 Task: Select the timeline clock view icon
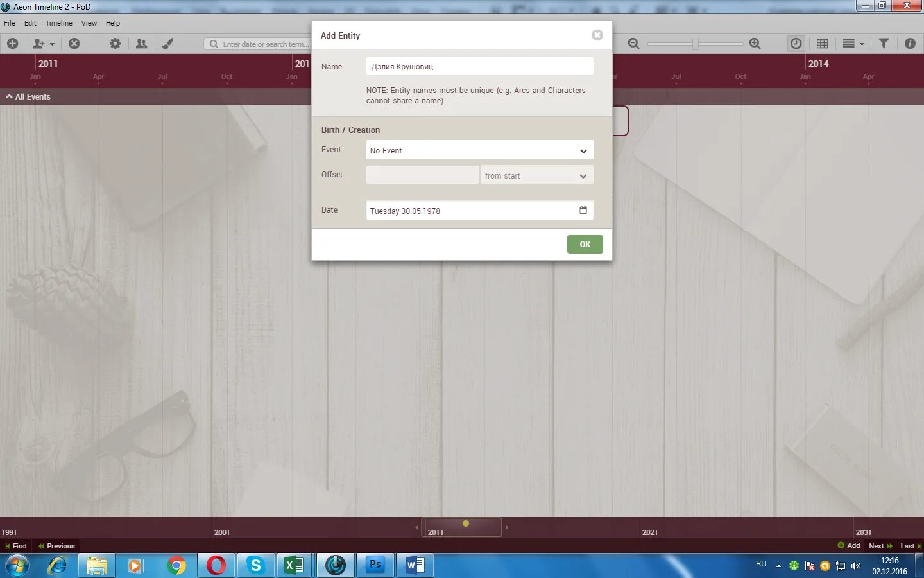point(796,44)
